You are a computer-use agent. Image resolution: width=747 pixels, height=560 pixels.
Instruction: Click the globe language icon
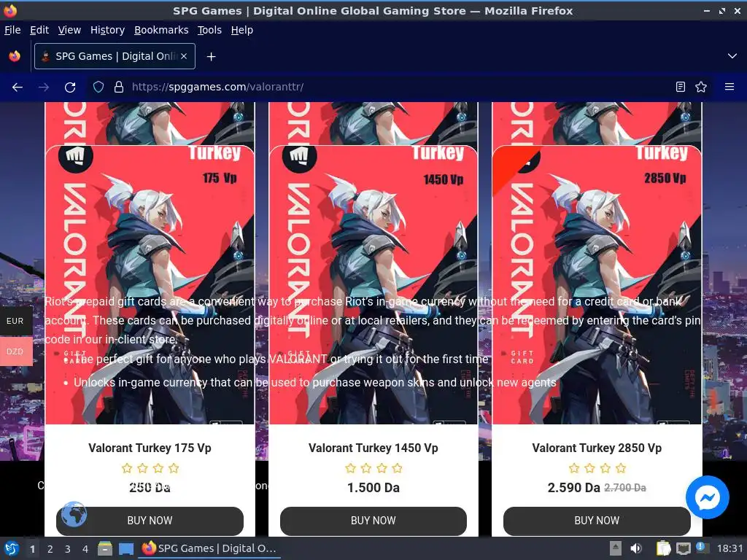pos(74,514)
